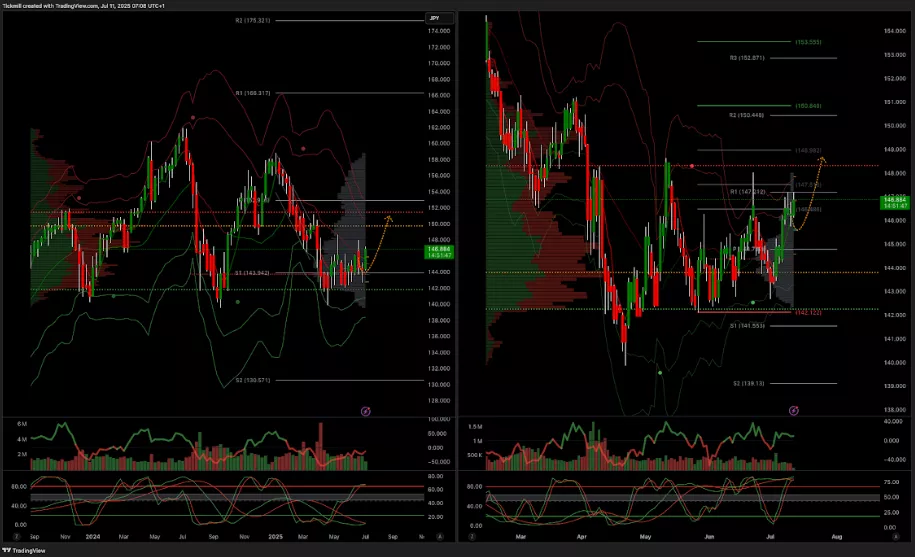This screenshot has height=557, width=915.
Task: Open the JPY currency selector
Action: [434, 18]
